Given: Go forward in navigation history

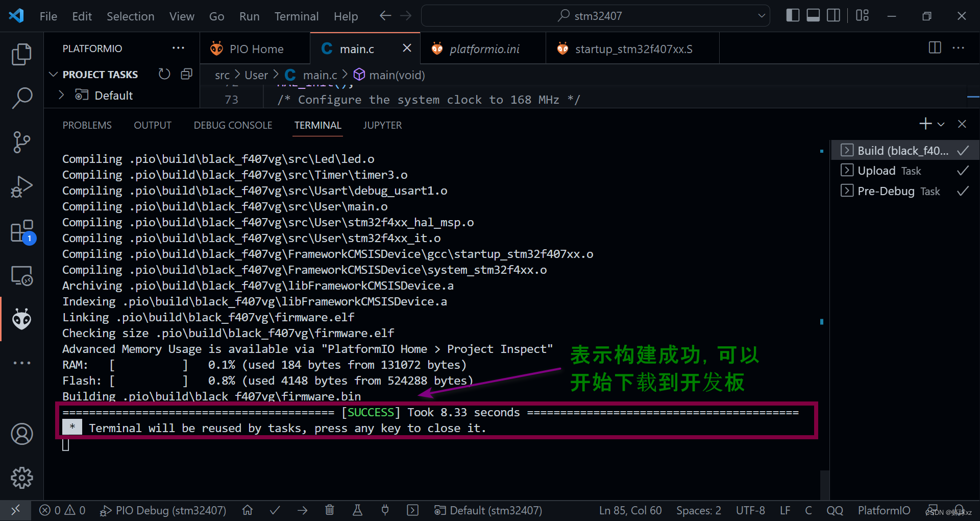Looking at the screenshot, I should (x=406, y=16).
